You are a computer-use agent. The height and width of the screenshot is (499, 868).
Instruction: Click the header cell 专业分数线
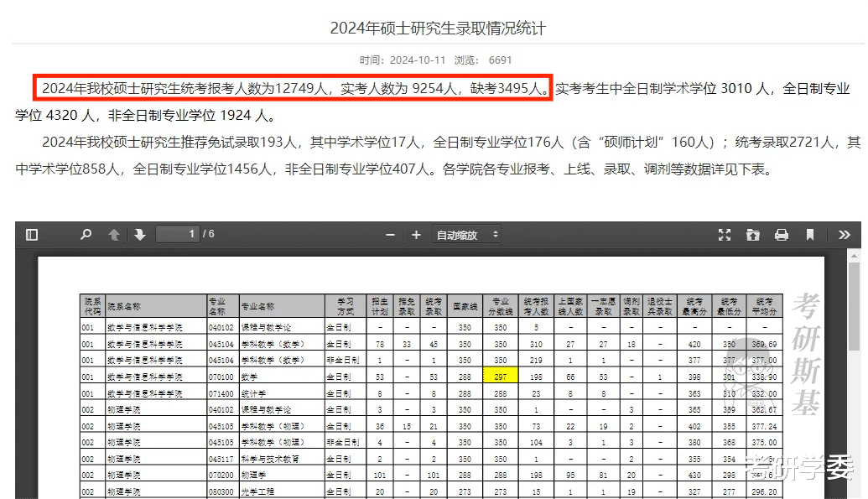pos(501,306)
